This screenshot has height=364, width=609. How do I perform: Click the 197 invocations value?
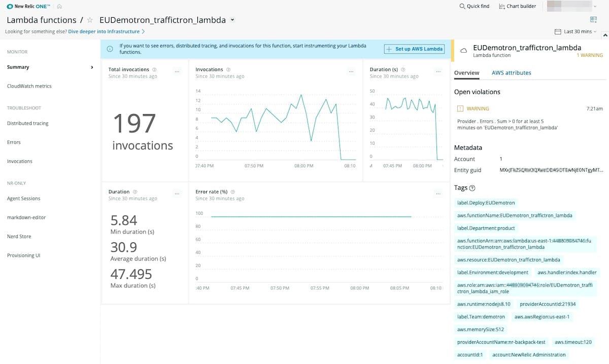[x=142, y=132]
